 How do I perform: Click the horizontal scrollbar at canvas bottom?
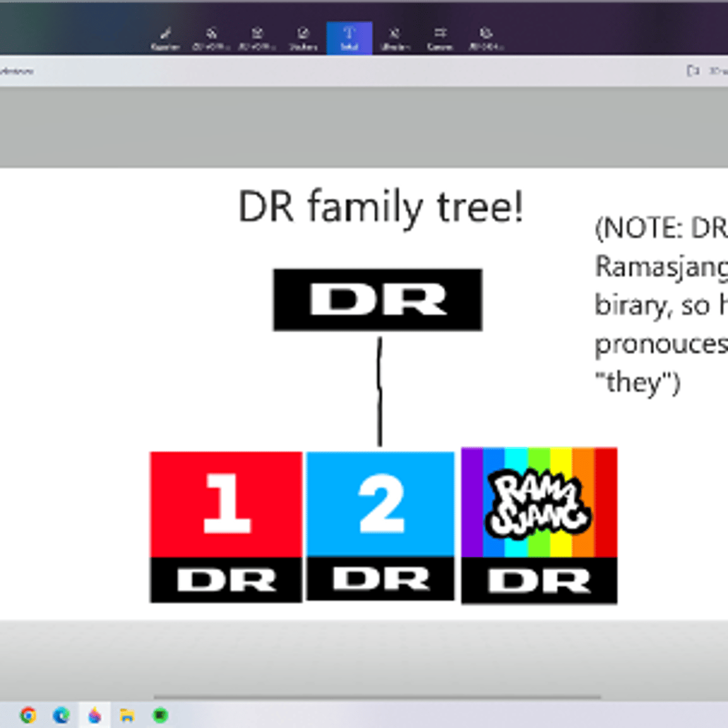[377, 697]
